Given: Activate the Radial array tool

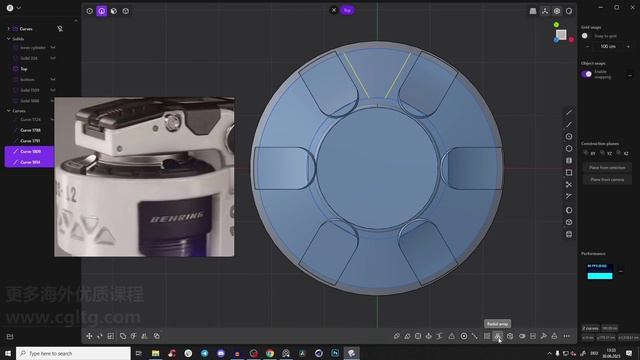Looking at the screenshot, I should pyautogui.click(x=498, y=336).
